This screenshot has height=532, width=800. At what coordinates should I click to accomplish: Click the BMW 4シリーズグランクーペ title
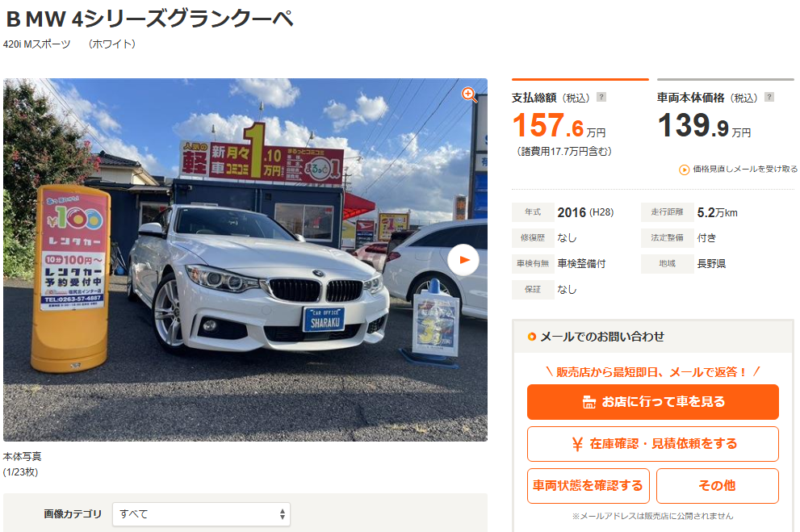tap(149, 19)
